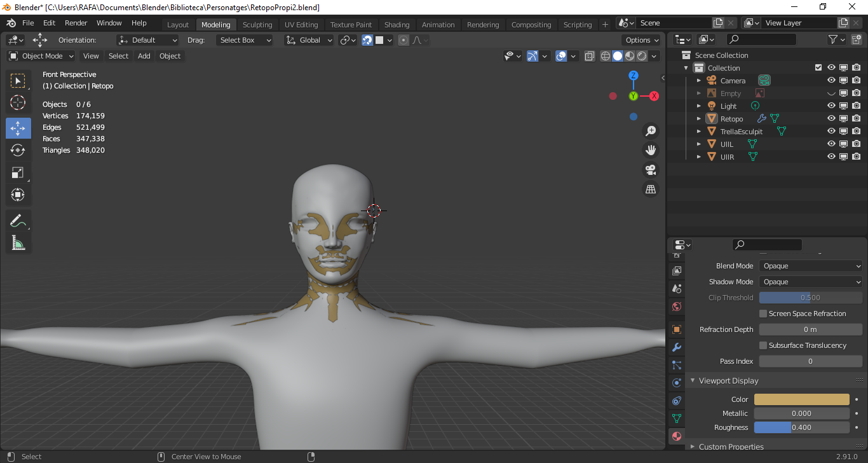Pick the 3D Cursor tool
The image size is (868, 463).
(18, 102)
